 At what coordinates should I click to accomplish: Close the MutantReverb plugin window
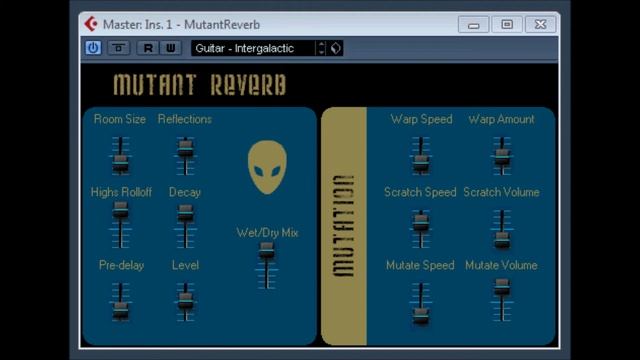(540, 24)
